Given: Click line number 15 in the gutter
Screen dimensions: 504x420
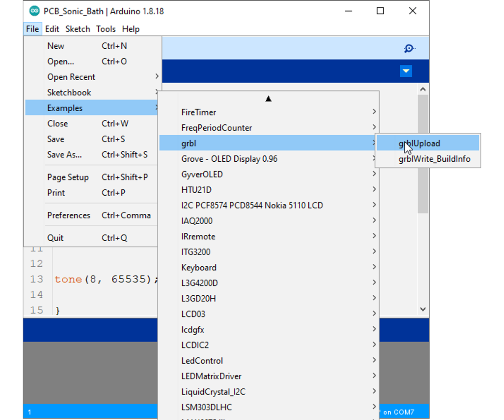Looking at the screenshot, I should point(37,310).
